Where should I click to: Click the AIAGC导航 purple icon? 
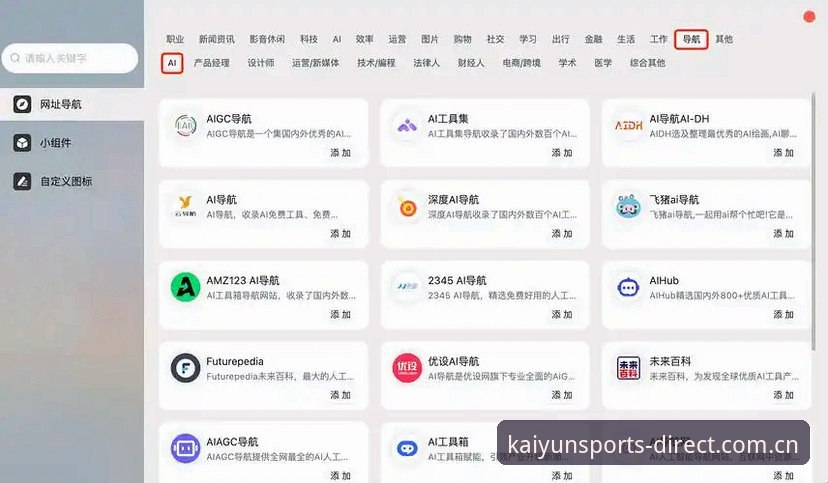(x=185, y=449)
